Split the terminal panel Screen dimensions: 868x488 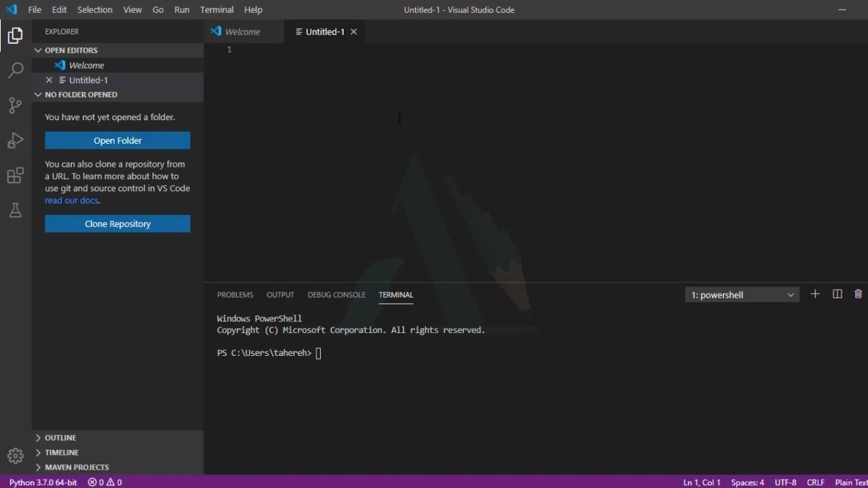tap(837, 294)
